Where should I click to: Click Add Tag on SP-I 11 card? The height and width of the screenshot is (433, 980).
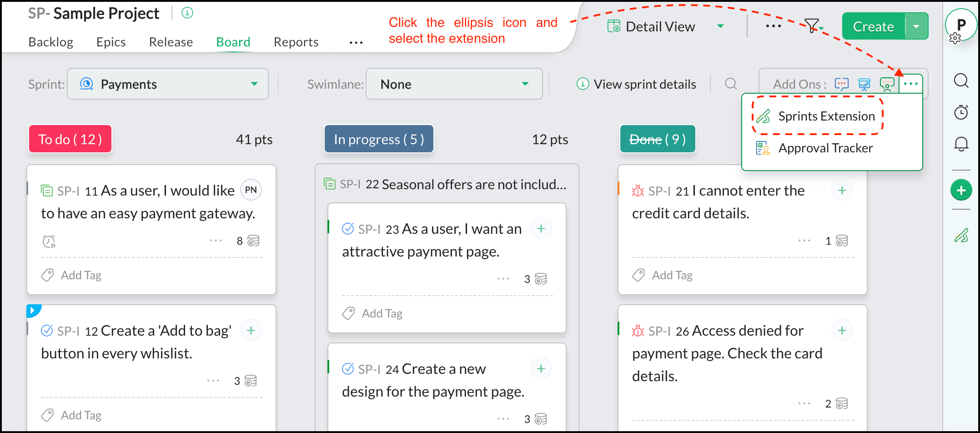point(80,275)
